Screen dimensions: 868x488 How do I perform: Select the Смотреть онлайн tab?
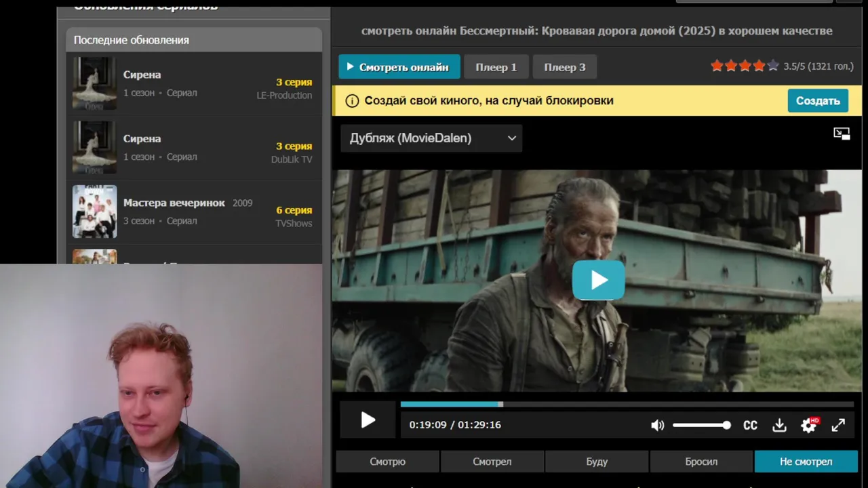tap(399, 67)
